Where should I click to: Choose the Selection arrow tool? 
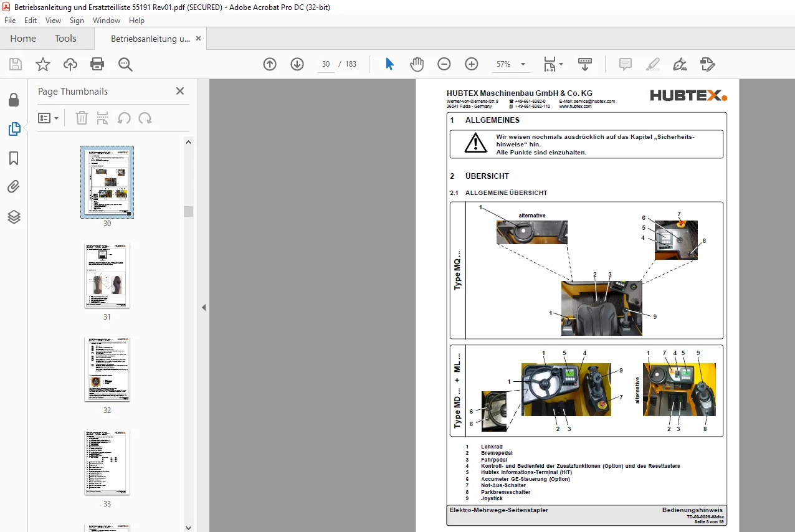389,64
